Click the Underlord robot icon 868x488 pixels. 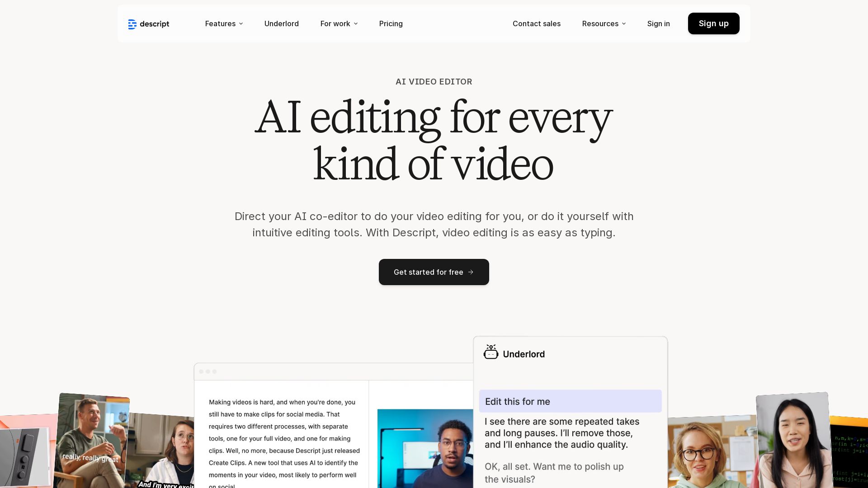click(x=491, y=352)
